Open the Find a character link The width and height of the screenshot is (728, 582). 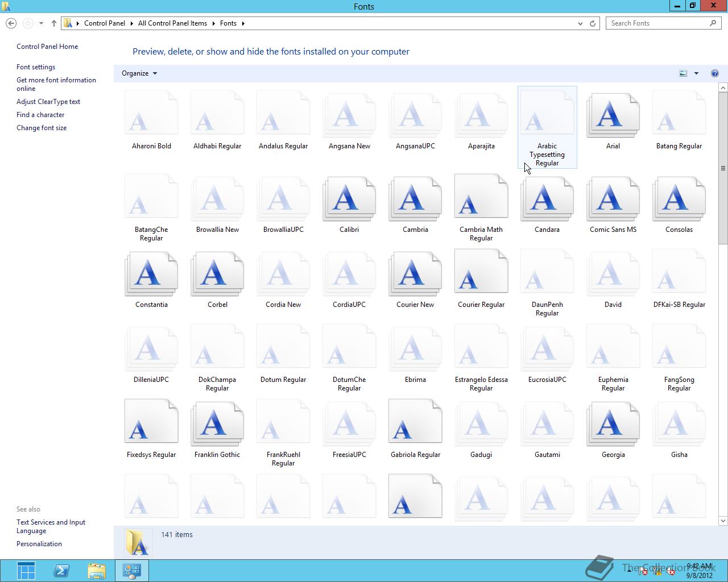40,115
